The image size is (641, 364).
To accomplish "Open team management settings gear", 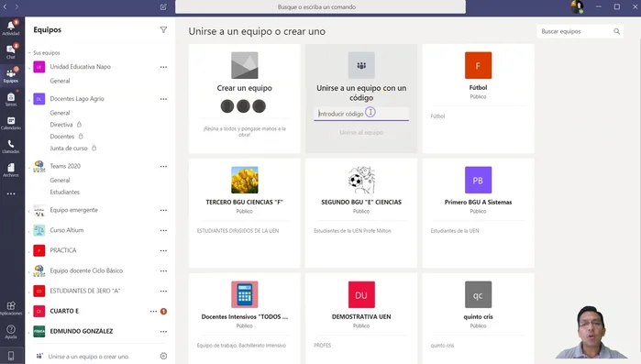I will pyautogui.click(x=163, y=356).
